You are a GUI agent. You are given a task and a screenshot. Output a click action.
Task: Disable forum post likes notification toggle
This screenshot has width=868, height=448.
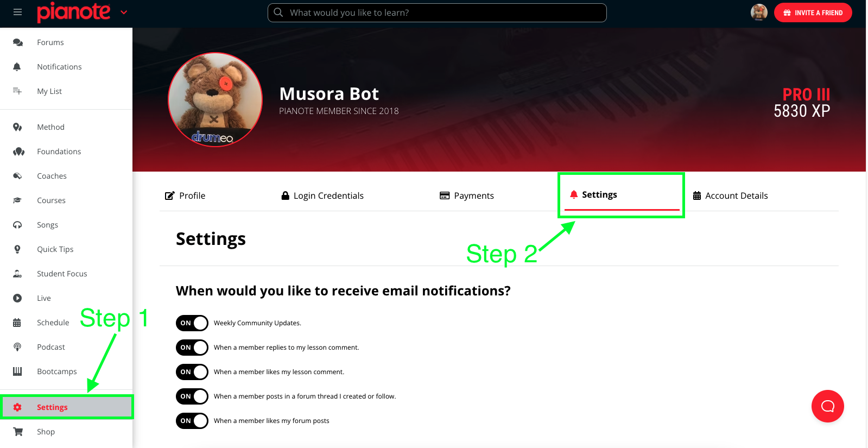(x=192, y=421)
